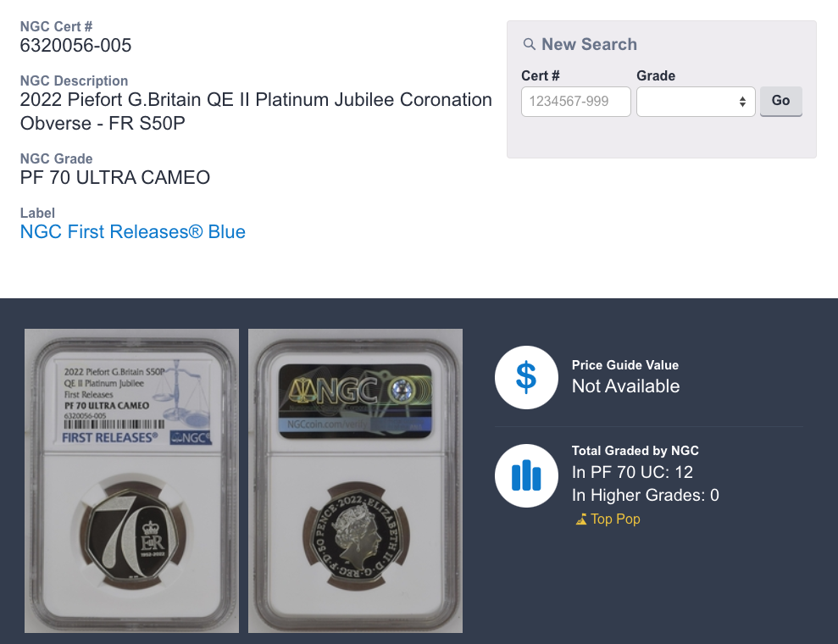Click the bar chart population icon
The image size is (838, 644).
click(526, 476)
